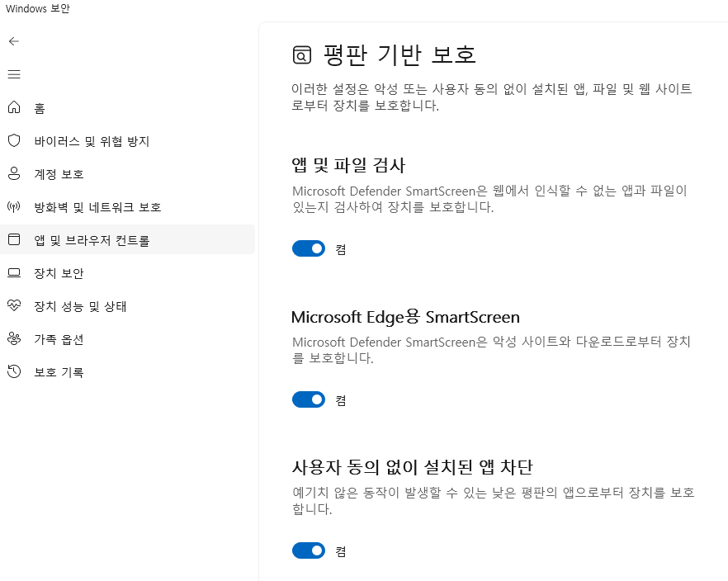Navigate back with the arrow button

[x=13, y=41]
